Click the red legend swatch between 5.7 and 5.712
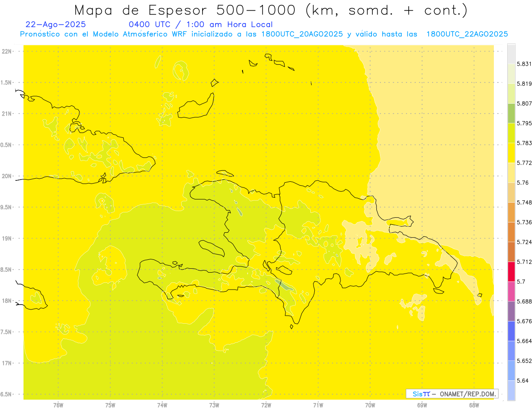Image resolution: width=532 pixels, height=411 pixels. point(511,271)
